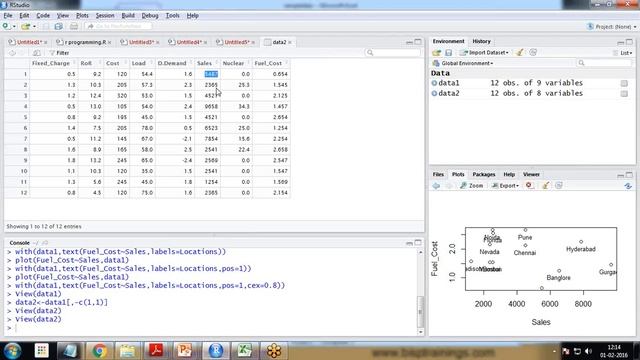The width and height of the screenshot is (640, 360).
Task: Switch to the Packages tab
Action: [484, 174]
